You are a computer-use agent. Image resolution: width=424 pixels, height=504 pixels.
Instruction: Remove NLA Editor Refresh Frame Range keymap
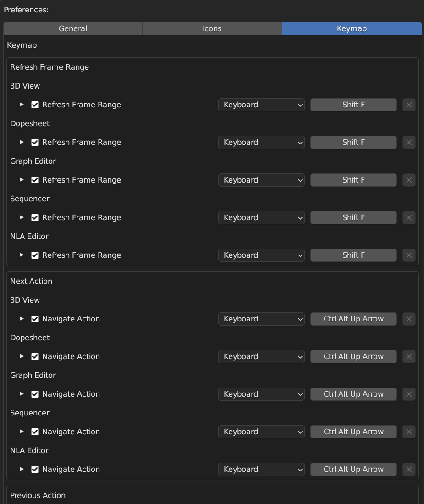(409, 255)
